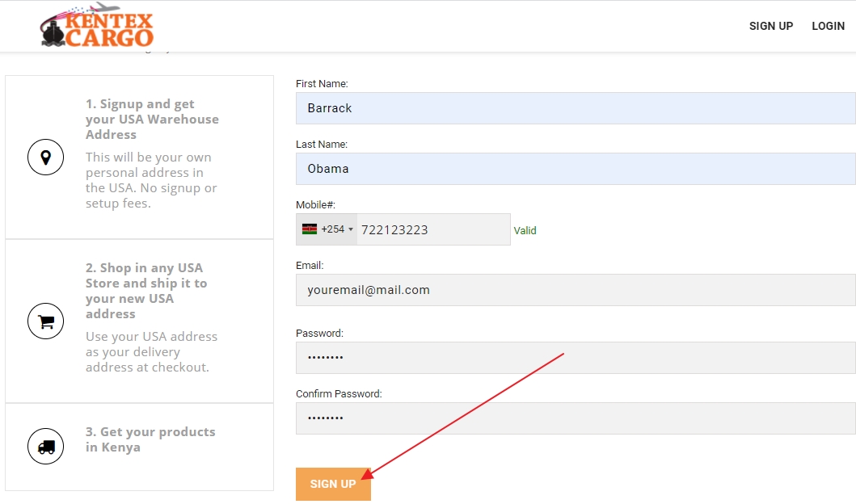Focus the Last Name field containing Obama
The height and width of the screenshot is (504, 856).
(x=575, y=169)
